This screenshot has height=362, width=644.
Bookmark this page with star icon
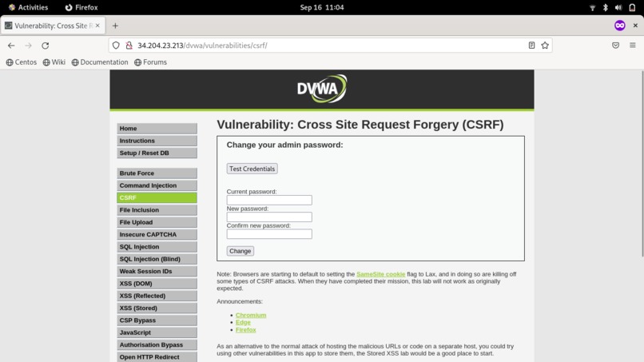click(545, 46)
